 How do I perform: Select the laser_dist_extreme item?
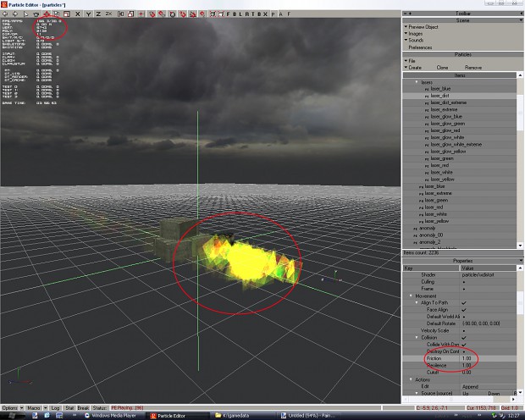[448, 102]
